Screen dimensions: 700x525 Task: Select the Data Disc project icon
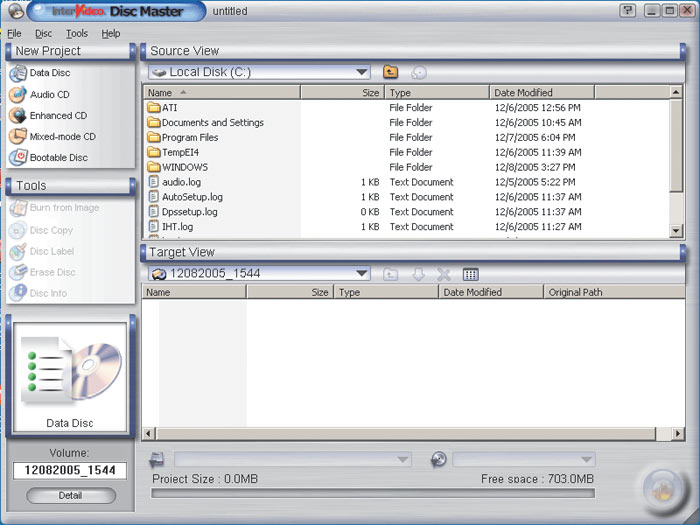(x=18, y=73)
